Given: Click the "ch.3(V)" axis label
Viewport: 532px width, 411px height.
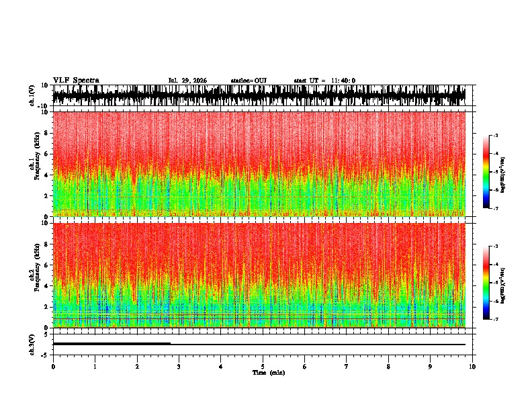Looking at the screenshot, I should (x=32, y=345).
